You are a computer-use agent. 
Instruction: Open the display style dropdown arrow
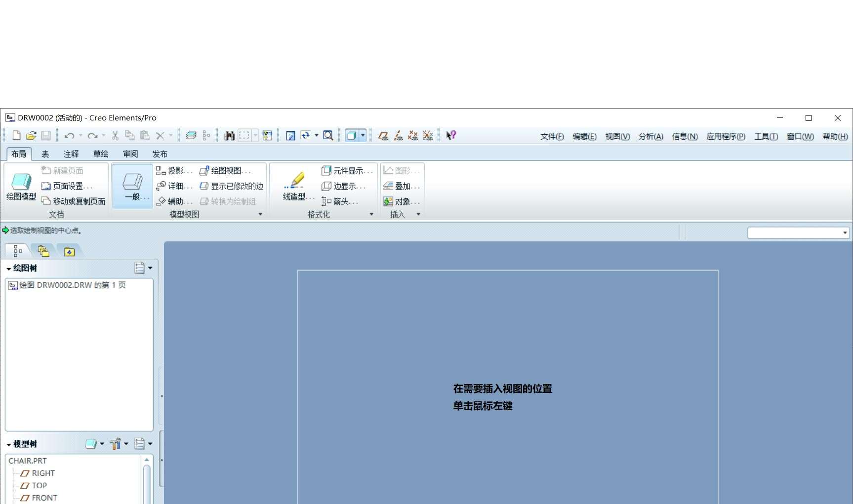coord(363,135)
